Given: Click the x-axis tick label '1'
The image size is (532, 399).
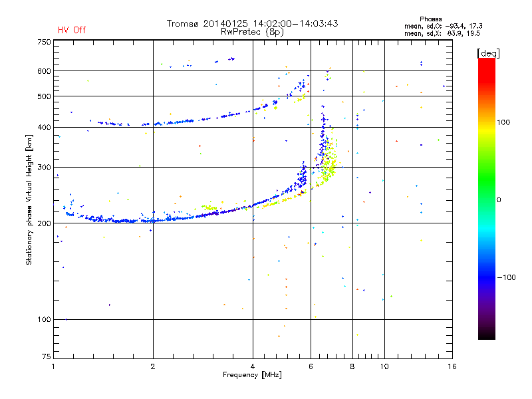Looking at the screenshot, I should pyautogui.click(x=53, y=366).
